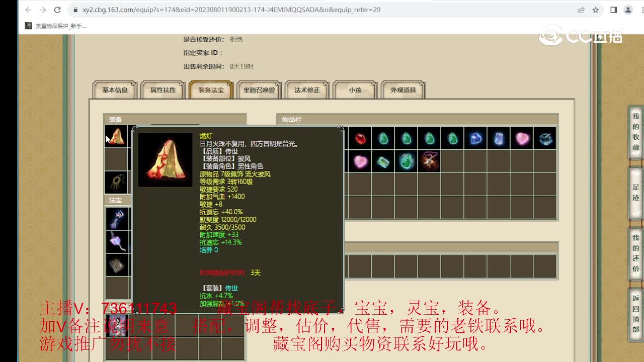Click the 敏捷要求 520 line

[218, 189]
